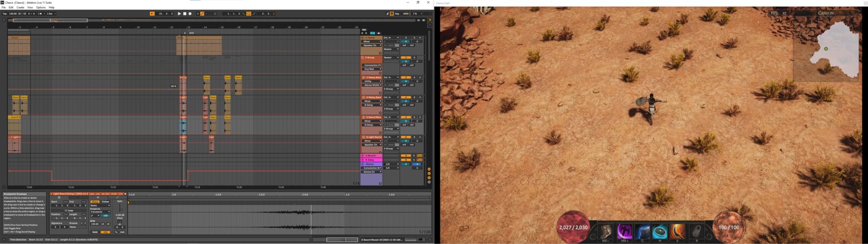868x244 pixels.
Task: Open the Options menu
Action: [x=41, y=8]
